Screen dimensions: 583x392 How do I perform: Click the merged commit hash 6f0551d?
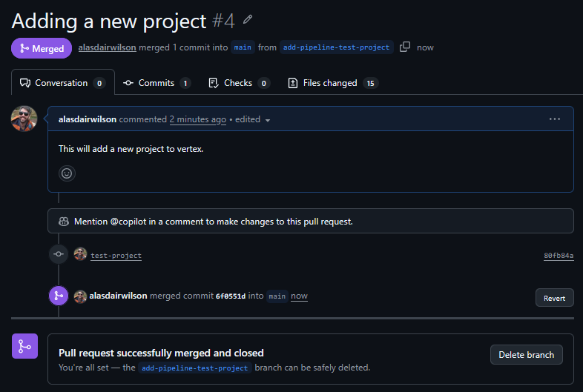(x=231, y=296)
